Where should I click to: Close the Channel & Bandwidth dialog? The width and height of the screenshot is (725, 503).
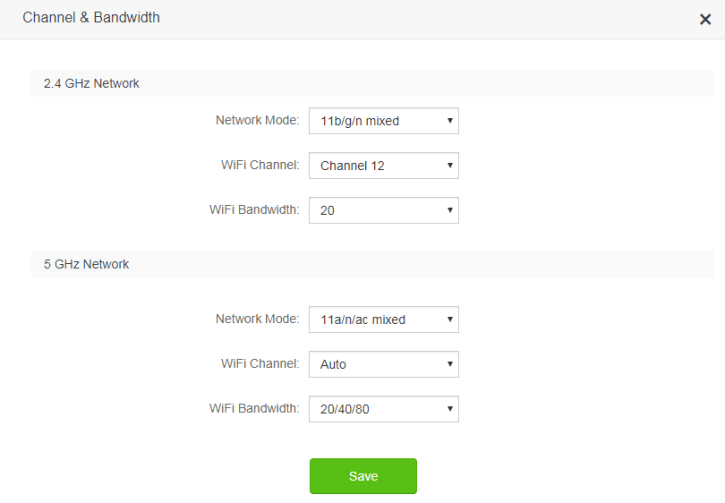click(705, 19)
